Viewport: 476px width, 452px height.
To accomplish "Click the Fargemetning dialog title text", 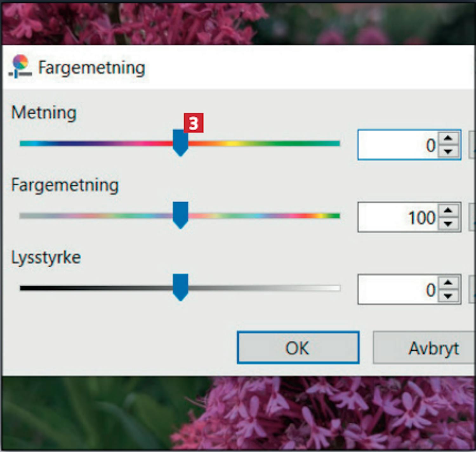I will coord(91,68).
